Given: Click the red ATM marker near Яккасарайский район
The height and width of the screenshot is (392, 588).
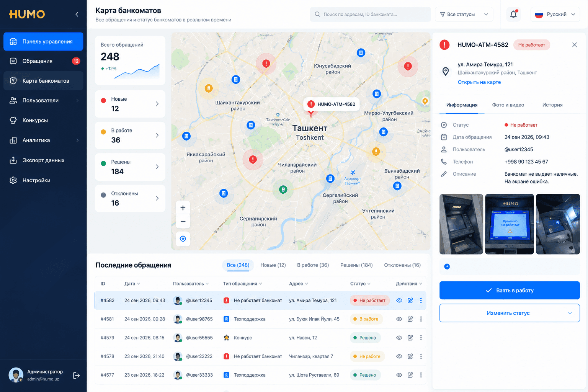Looking at the screenshot, I should [253, 159].
